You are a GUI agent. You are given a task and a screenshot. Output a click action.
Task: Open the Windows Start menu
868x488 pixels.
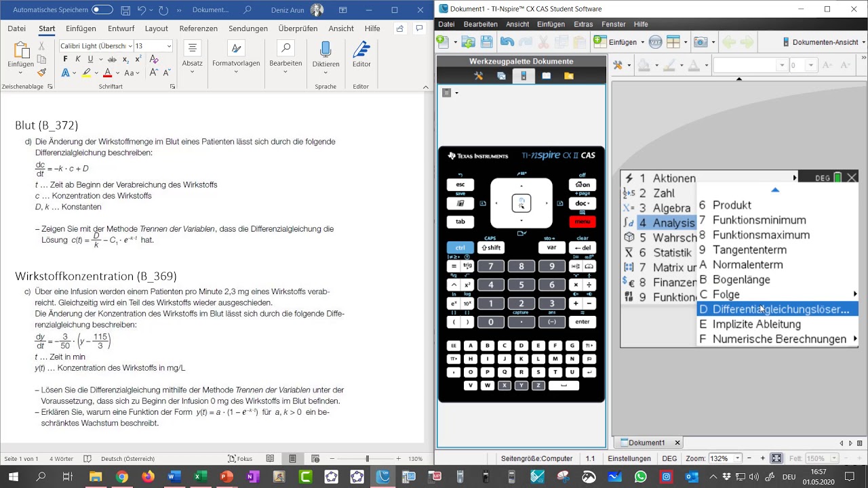[x=14, y=477]
